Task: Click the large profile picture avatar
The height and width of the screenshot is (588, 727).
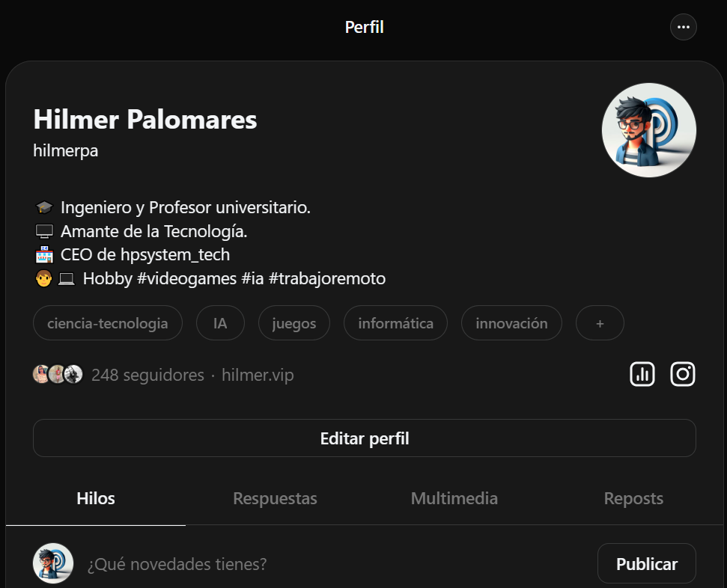Action: click(648, 129)
